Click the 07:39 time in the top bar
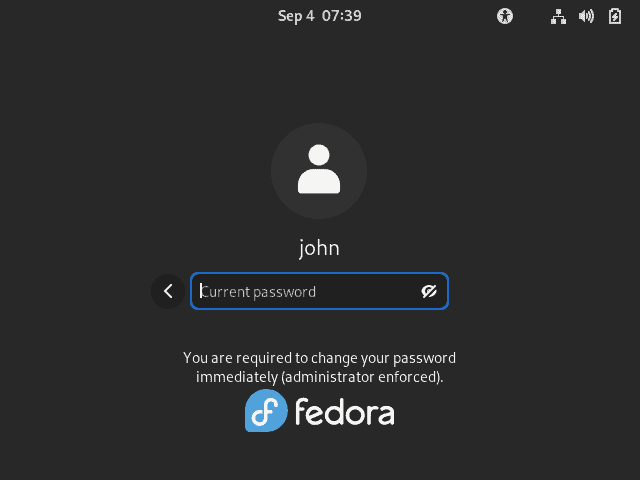 [343, 16]
